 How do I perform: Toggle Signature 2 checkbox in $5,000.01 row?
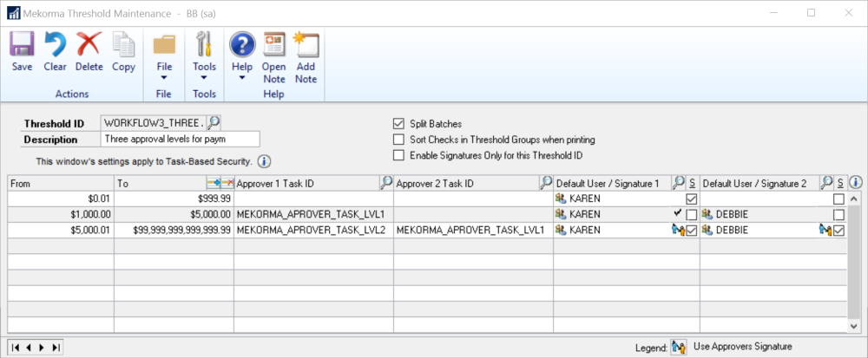pos(839,231)
